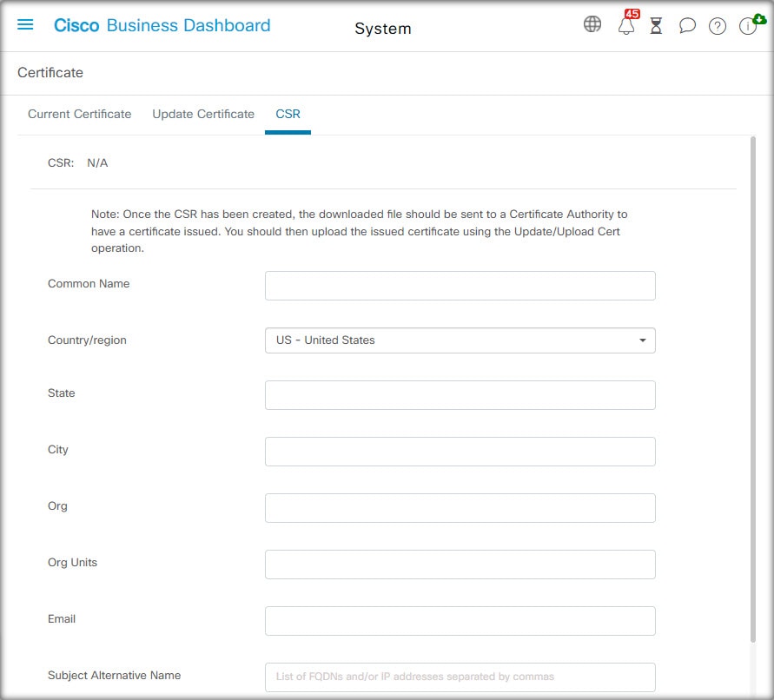The image size is (774, 700).
Task: Click the globe language icon
Action: tap(592, 23)
